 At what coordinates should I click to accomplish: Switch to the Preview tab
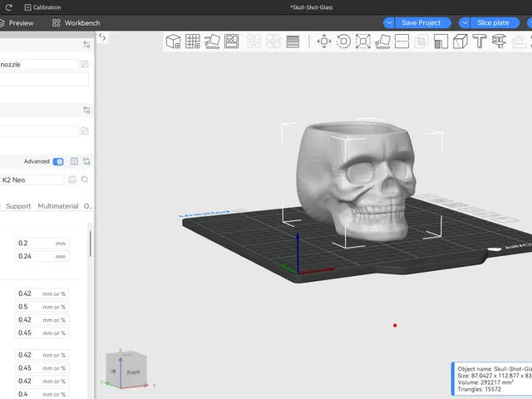[x=17, y=23]
